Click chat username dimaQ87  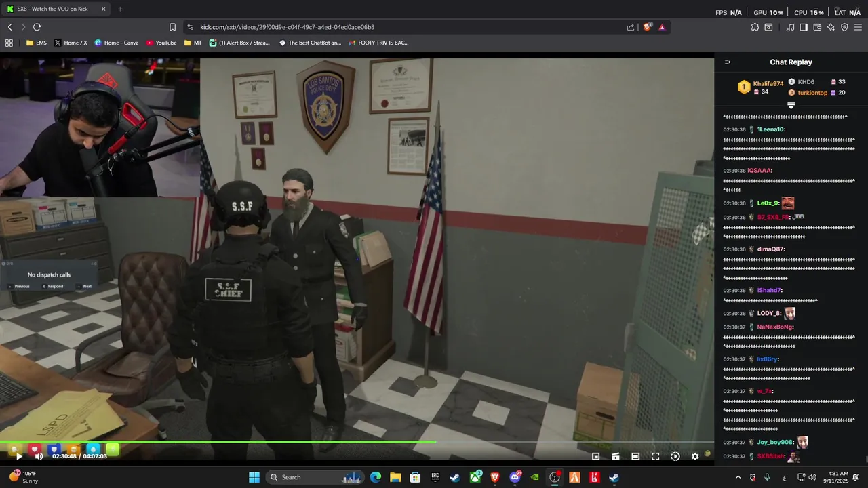click(x=771, y=249)
